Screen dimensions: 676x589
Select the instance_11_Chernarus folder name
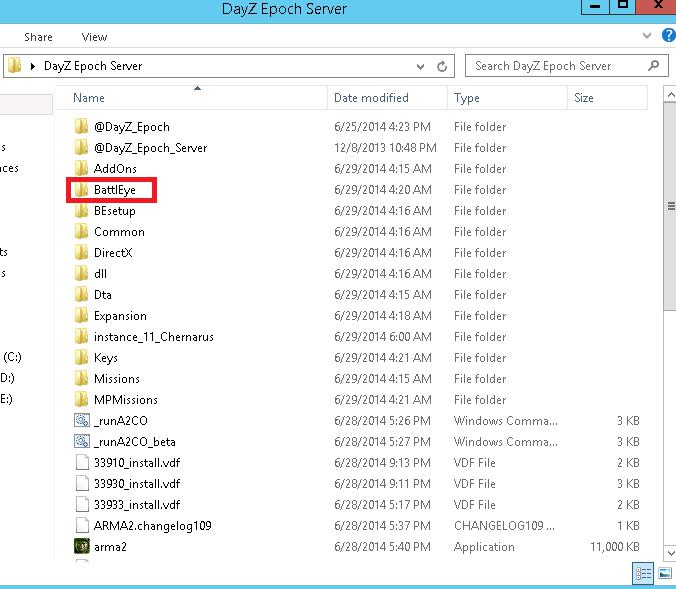point(154,337)
